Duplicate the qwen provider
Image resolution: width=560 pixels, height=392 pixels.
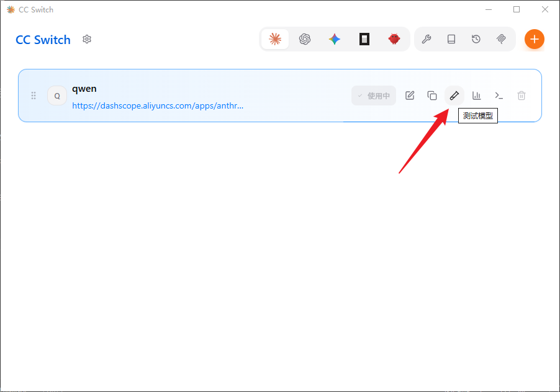coord(432,96)
